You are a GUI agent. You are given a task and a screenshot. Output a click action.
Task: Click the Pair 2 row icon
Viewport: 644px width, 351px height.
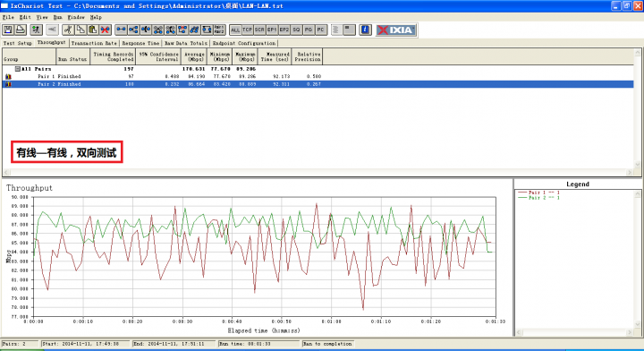point(8,84)
